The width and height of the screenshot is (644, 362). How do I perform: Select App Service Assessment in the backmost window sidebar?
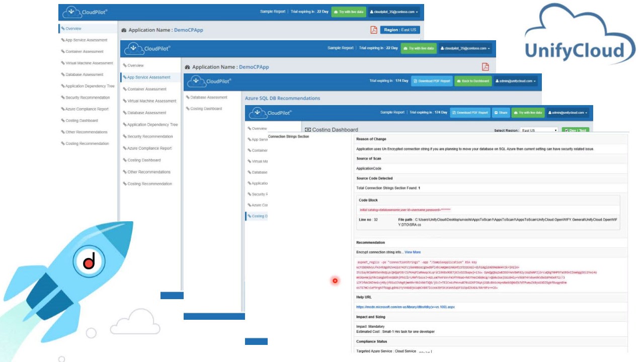pyautogui.click(x=88, y=40)
